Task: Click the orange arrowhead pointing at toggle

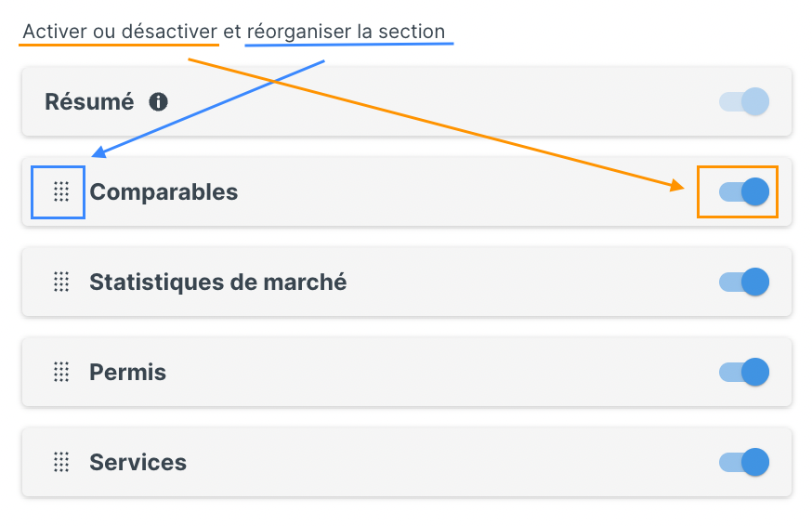Action: 677,185
